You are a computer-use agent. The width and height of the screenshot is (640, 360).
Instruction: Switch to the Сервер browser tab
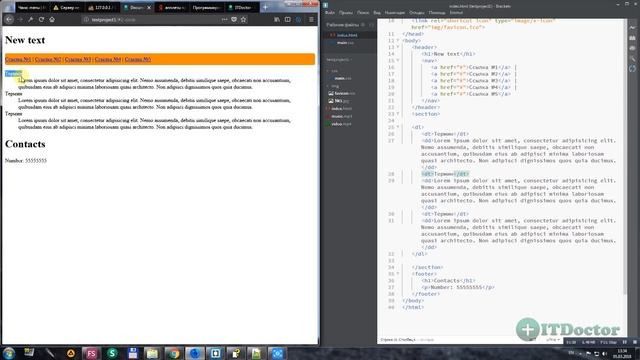(x=67, y=7)
